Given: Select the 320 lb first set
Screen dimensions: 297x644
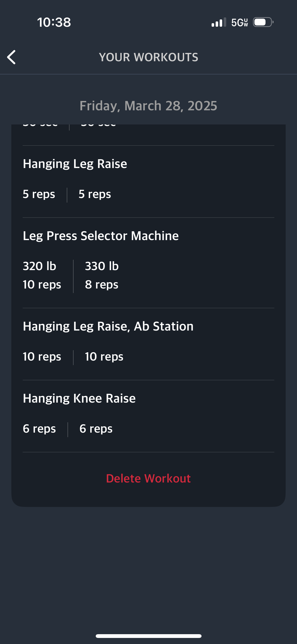Looking at the screenshot, I should coord(40,266).
